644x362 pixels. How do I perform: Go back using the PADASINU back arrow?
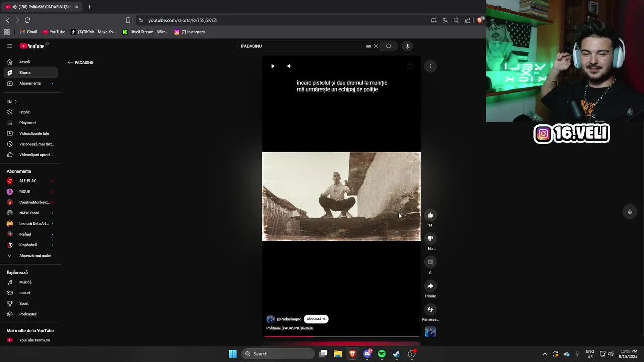pos(70,63)
